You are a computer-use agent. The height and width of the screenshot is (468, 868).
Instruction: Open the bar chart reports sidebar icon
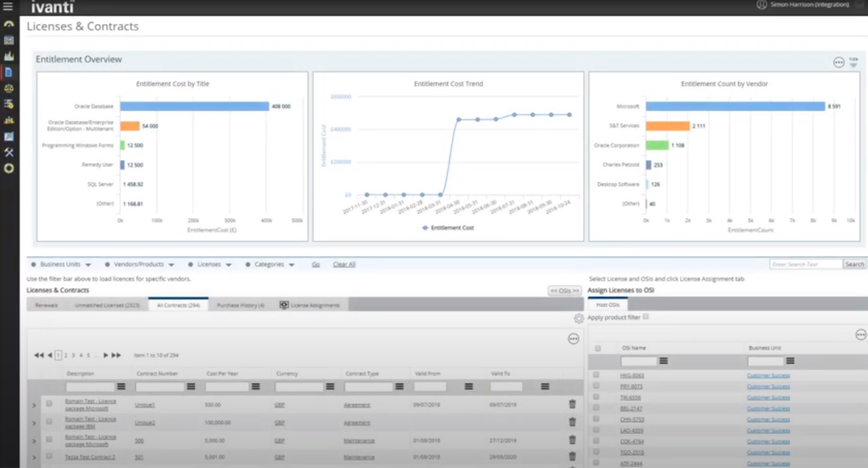pos(9,56)
